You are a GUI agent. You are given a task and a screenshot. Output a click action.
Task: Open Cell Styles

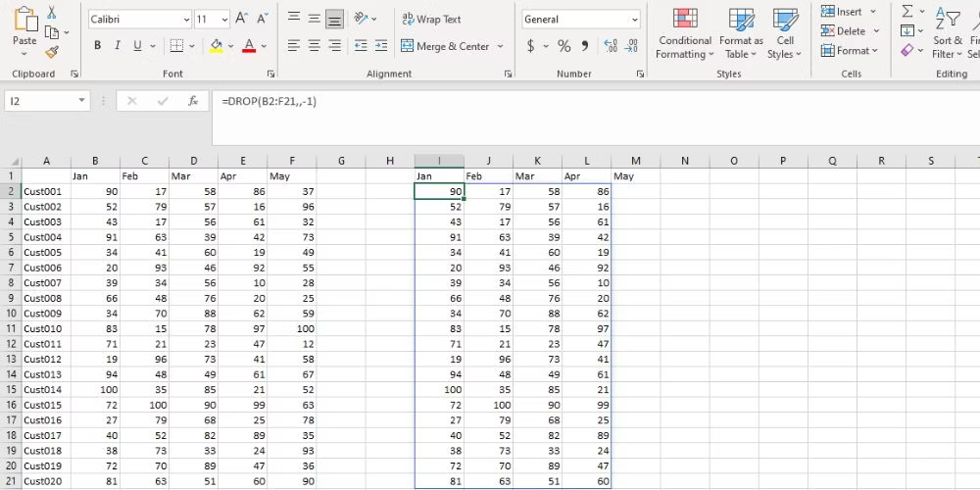tap(784, 33)
